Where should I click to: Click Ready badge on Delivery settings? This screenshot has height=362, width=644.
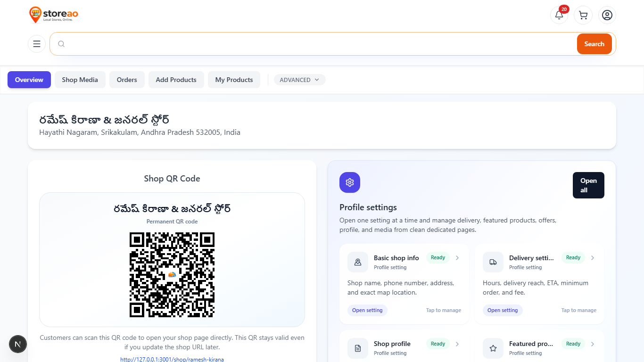(573, 257)
